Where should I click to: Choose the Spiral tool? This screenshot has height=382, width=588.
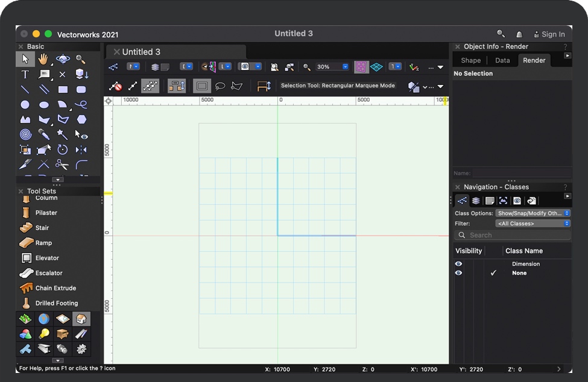(25, 134)
